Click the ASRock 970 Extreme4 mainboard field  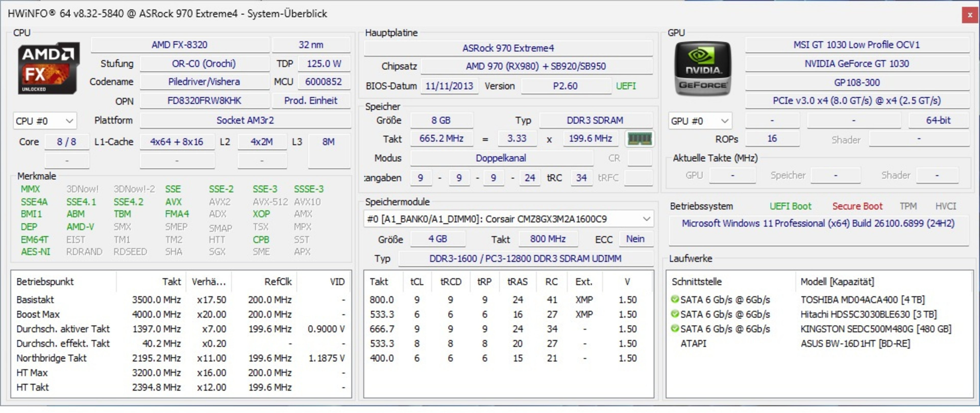508,48
